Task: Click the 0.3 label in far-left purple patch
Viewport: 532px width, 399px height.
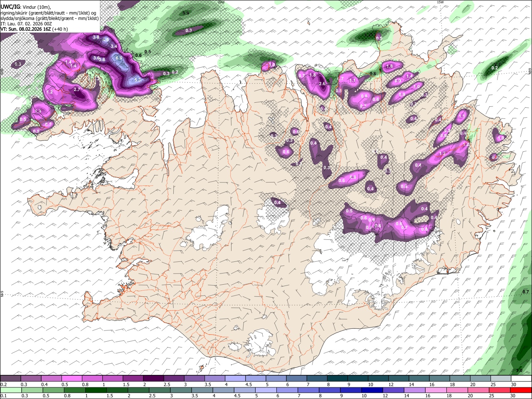Action: (18, 64)
